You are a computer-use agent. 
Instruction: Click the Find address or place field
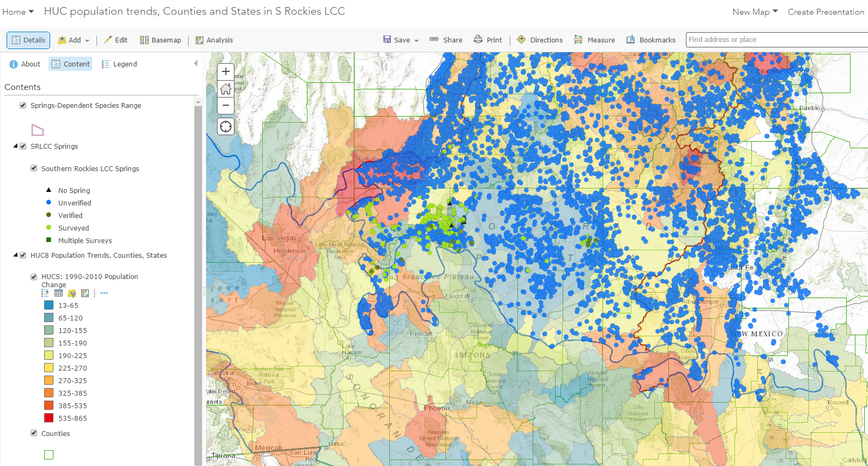(777, 40)
